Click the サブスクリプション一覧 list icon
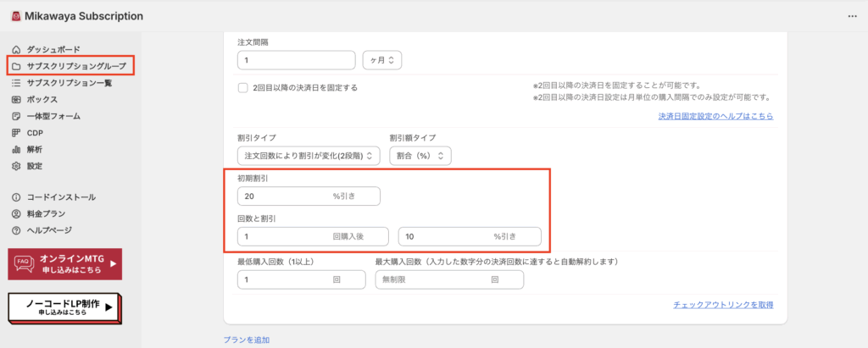The image size is (868, 348). click(17, 83)
